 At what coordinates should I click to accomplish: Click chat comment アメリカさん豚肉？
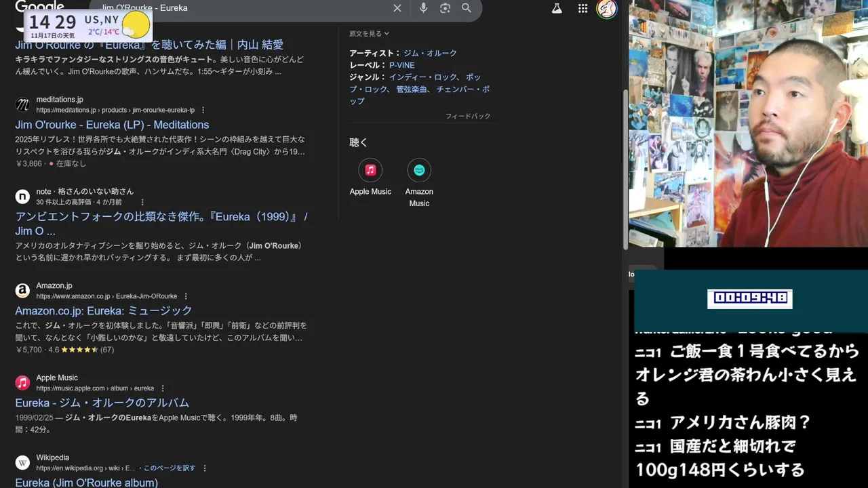[741, 423]
